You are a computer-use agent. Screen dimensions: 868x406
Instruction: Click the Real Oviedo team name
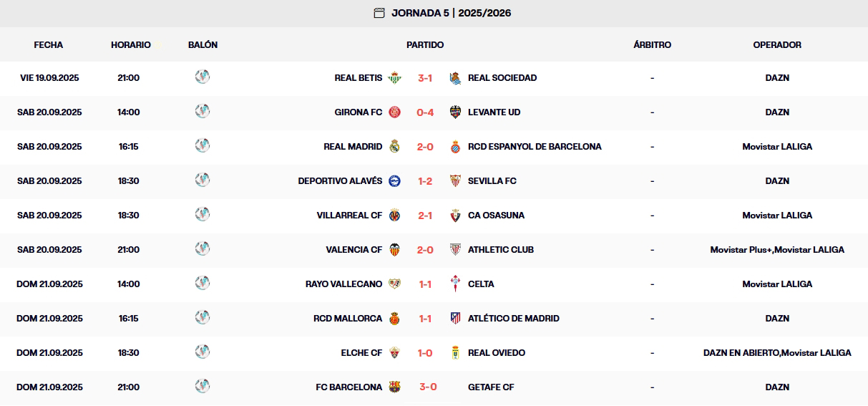click(x=497, y=353)
